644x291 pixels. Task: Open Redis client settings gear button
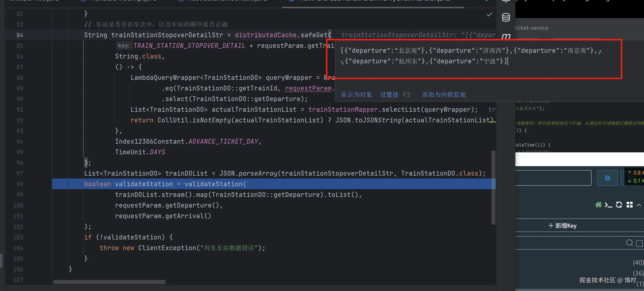click(607, 178)
